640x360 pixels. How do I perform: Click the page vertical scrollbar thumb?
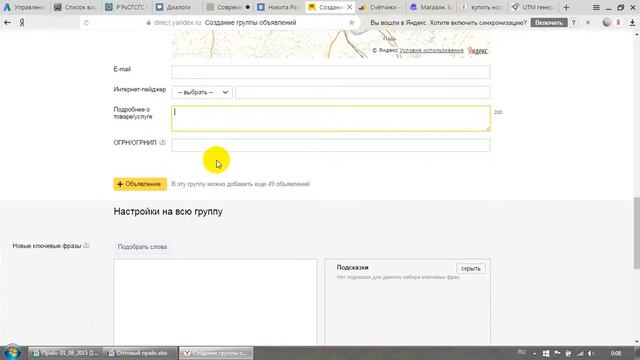(x=636, y=233)
